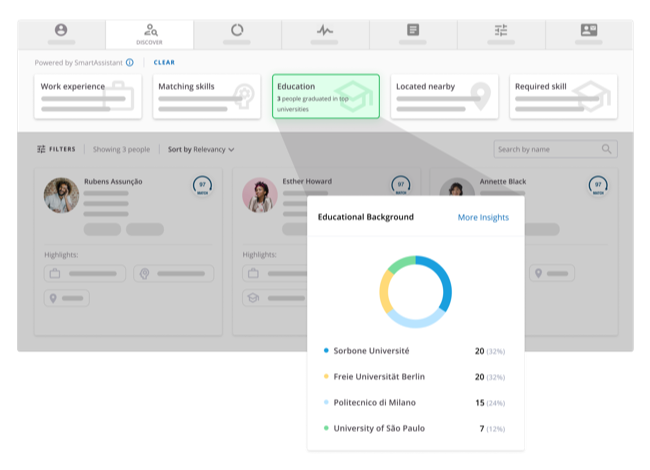Screen dimensions: 650x470
Task: Open the Discover tab
Action: [149, 34]
